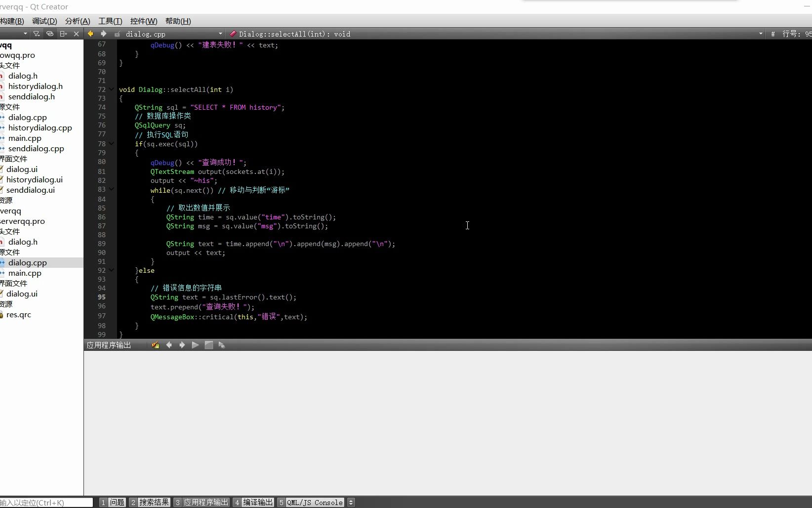Click the filter tree icon in the Projects sidebar

[37, 34]
